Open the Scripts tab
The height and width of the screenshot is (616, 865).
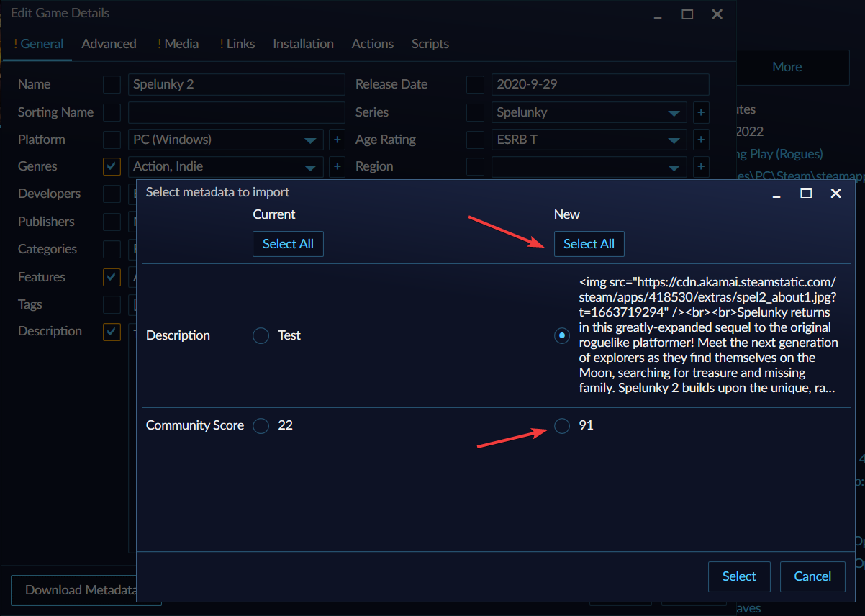430,44
